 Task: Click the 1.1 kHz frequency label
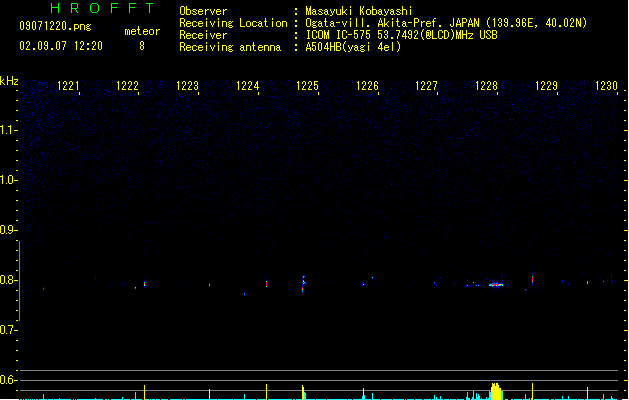point(8,130)
